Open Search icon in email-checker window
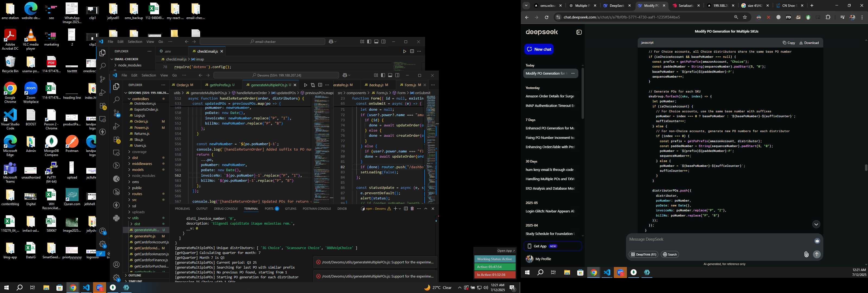This screenshot has width=868, height=293. point(103,66)
